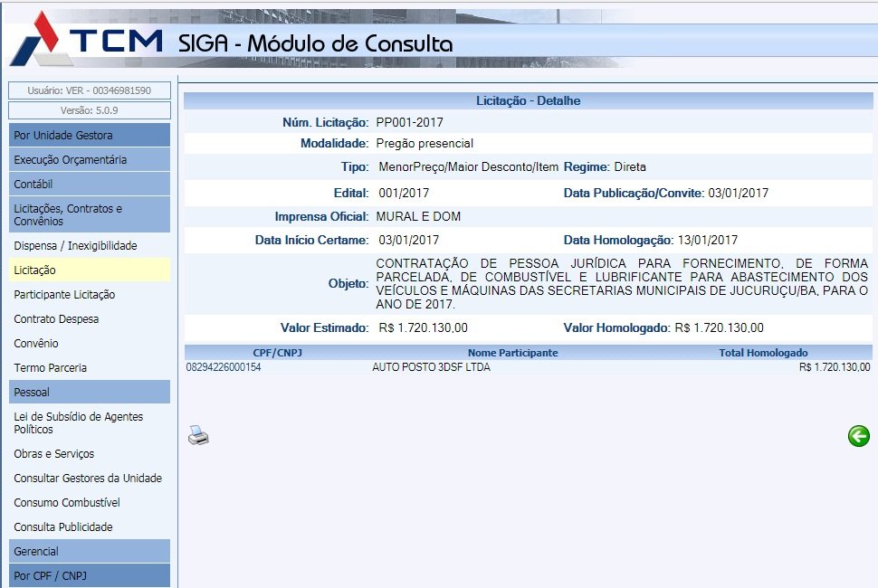Click the TCM logo in header

[88, 41]
